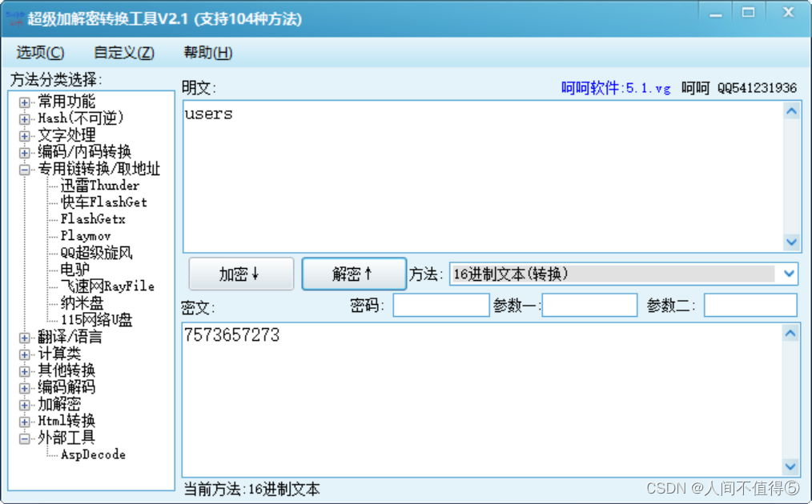Open the 帮助(H) menu
812x504 pixels.
coord(207,52)
